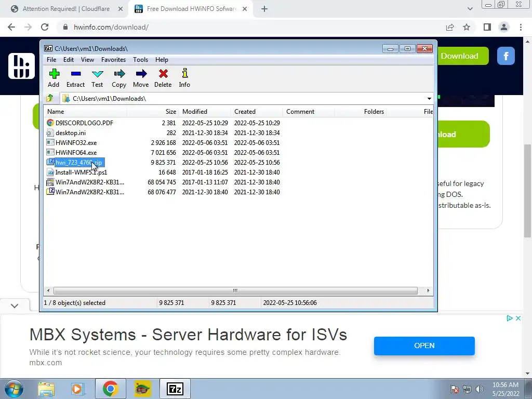The height and width of the screenshot is (399, 532).
Task: Open the Tools menu
Action: point(140,60)
